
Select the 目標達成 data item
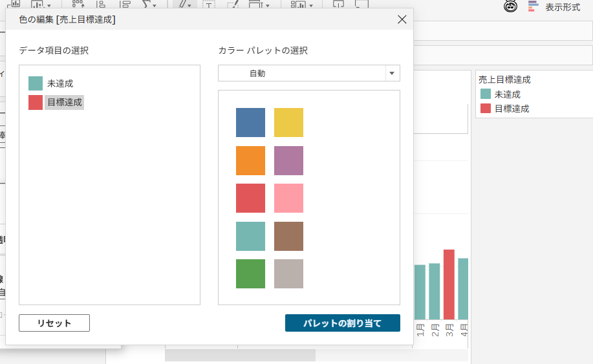pyautogui.click(x=64, y=102)
